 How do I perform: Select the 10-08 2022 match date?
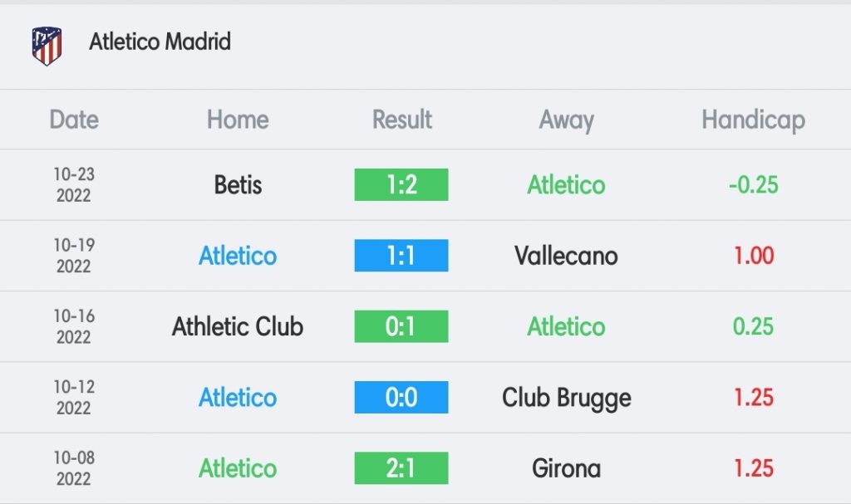[74, 468]
